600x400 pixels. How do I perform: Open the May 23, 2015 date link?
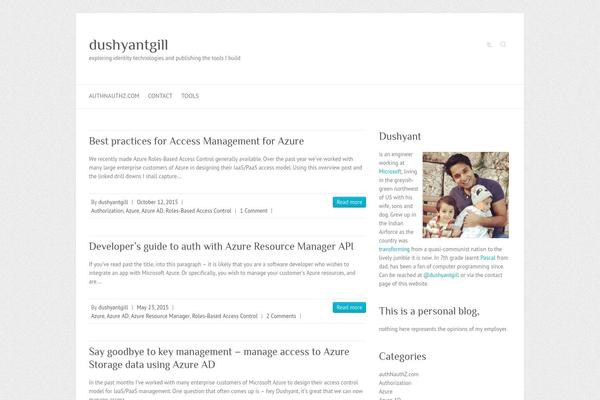pos(152,307)
